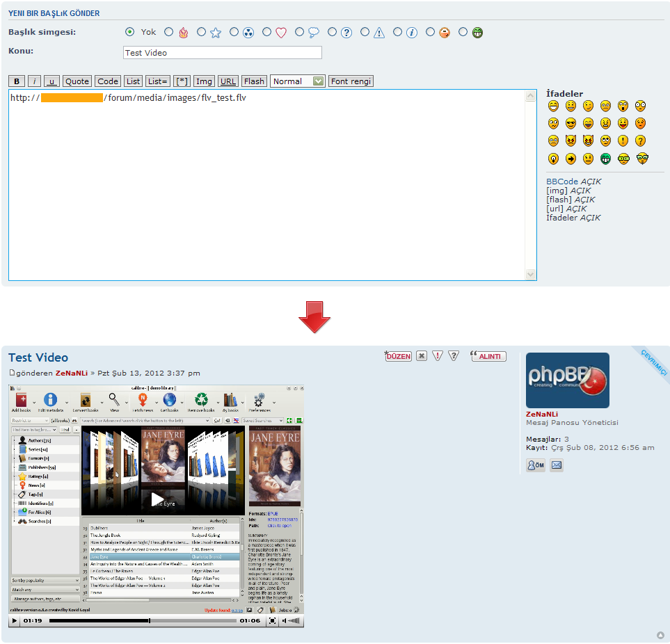Select the 'Yok' (no icon) topic icon radio
The width and height of the screenshot is (670, 644).
click(x=130, y=32)
